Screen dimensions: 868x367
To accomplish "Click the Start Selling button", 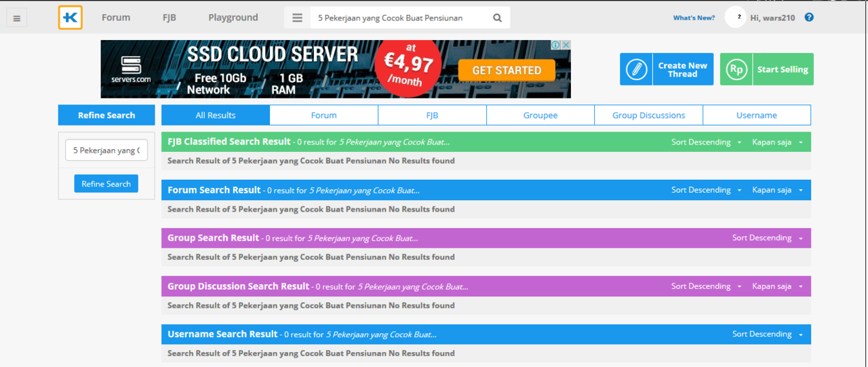I will [x=766, y=69].
